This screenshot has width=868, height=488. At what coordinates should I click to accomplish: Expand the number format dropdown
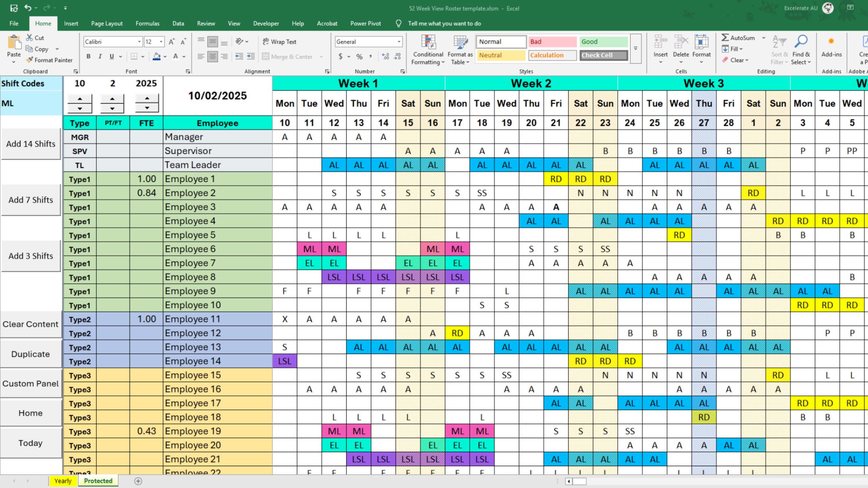(399, 41)
